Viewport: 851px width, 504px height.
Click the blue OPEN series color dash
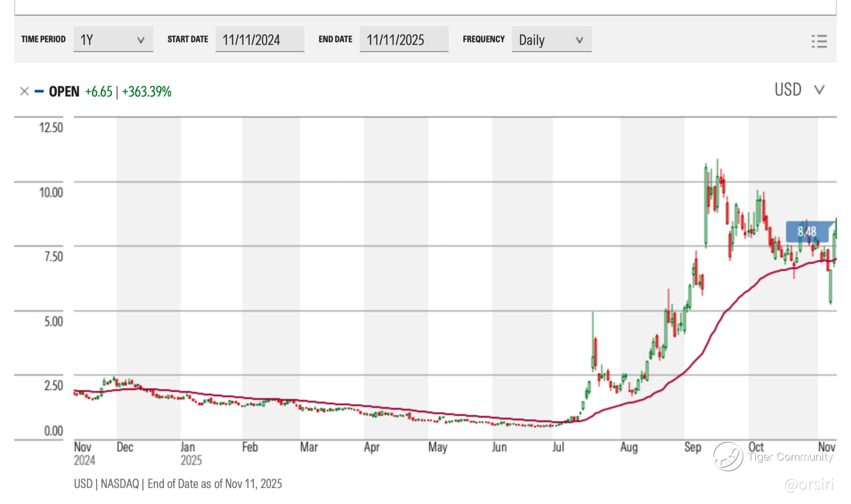(x=39, y=91)
